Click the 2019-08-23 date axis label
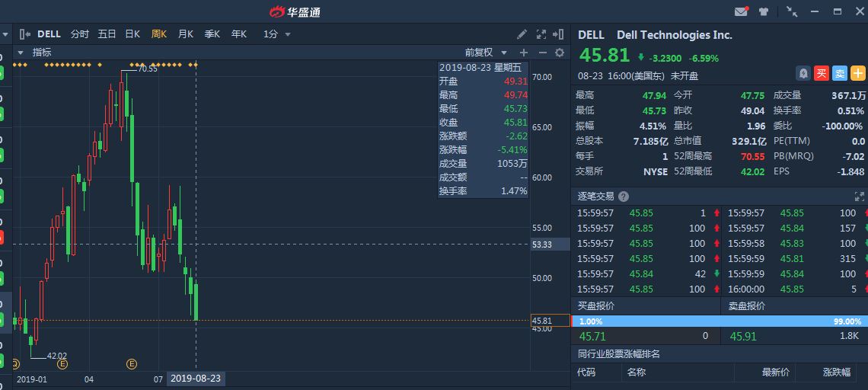This screenshot has width=868, height=390. click(x=196, y=379)
